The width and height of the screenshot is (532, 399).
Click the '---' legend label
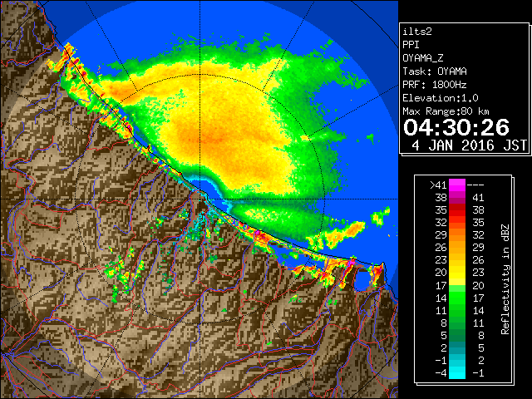(x=475, y=185)
